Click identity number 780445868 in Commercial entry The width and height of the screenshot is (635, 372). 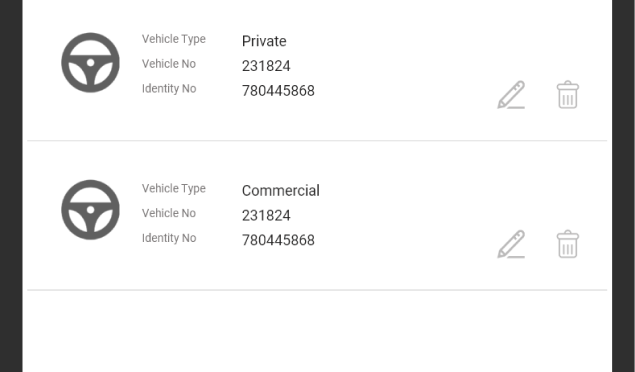278,240
